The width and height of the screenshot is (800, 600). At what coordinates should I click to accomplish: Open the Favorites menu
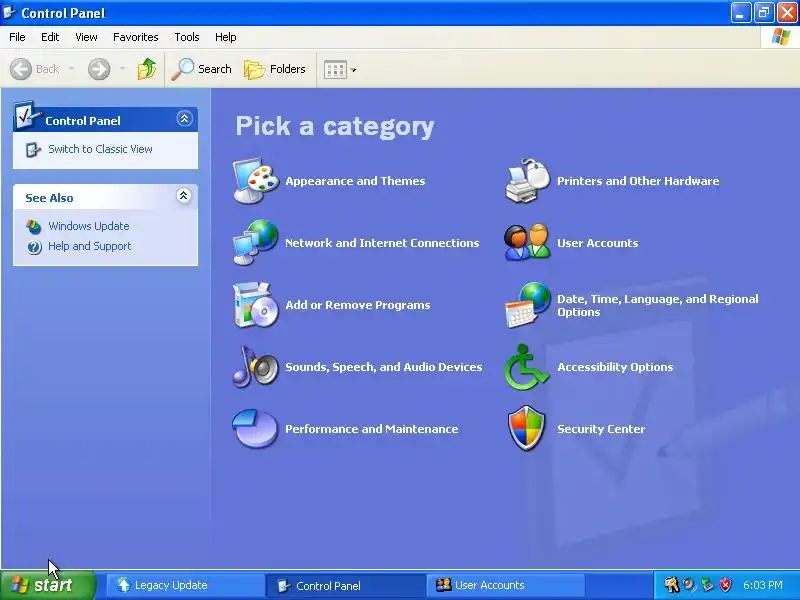[136, 37]
